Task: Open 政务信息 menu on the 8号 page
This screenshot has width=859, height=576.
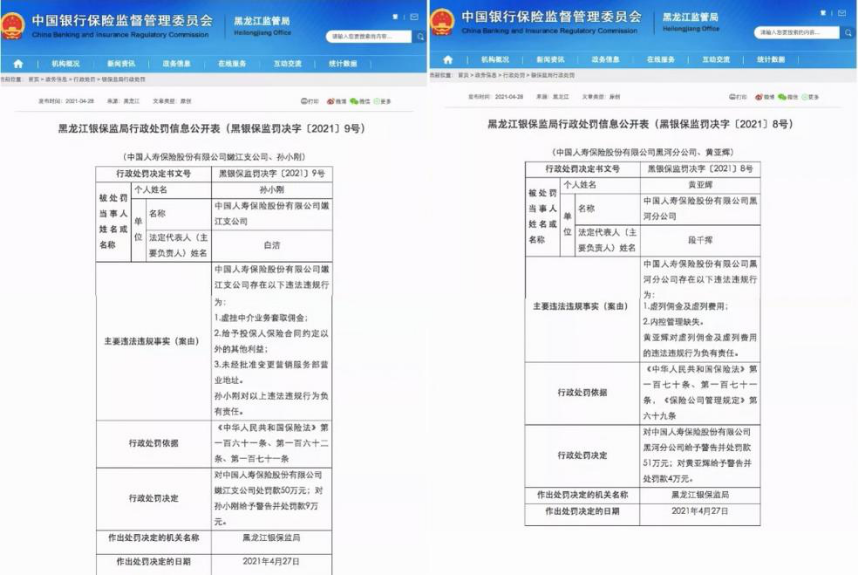Action: pos(606,59)
